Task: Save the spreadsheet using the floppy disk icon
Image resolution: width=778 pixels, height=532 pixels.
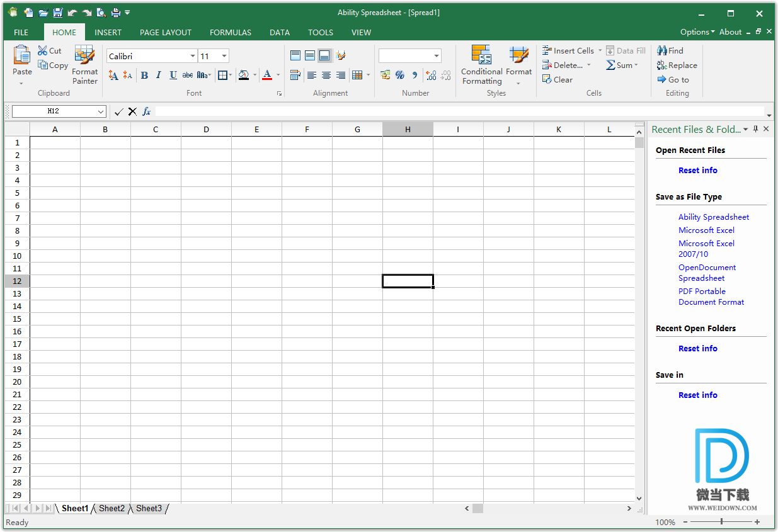Action: coord(58,13)
